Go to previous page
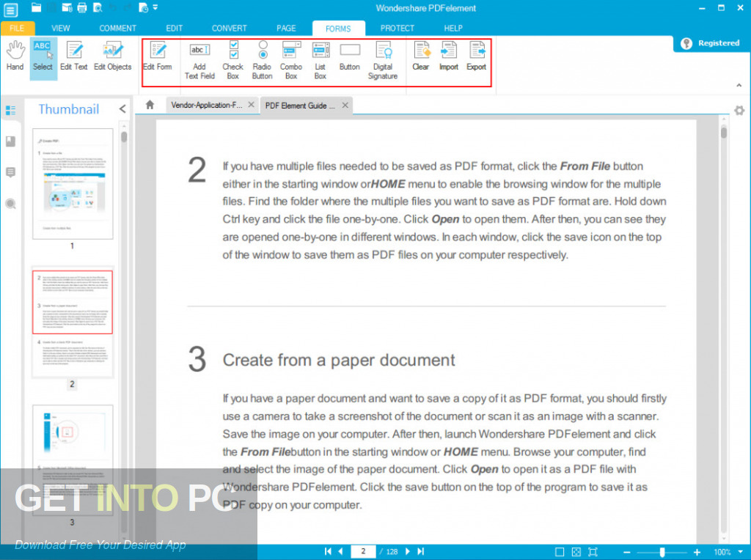 click(x=340, y=551)
